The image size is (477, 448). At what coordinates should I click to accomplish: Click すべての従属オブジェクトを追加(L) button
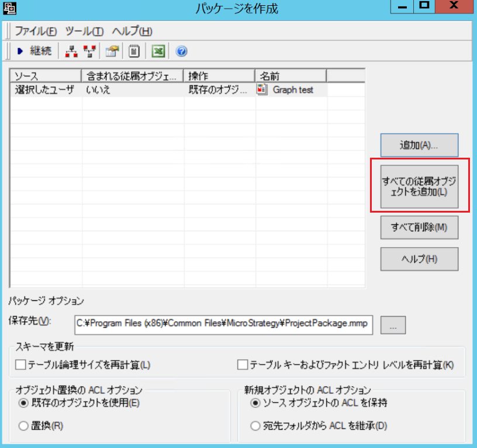tap(419, 186)
